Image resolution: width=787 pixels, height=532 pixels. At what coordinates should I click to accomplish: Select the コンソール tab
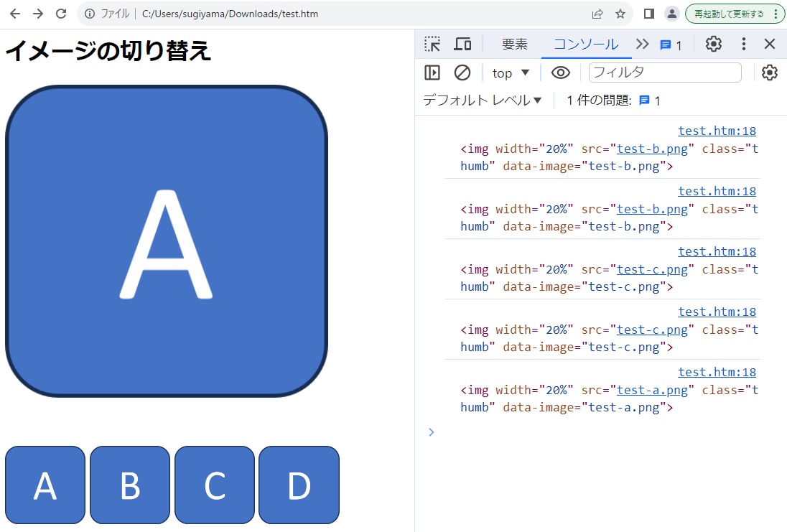pos(585,44)
